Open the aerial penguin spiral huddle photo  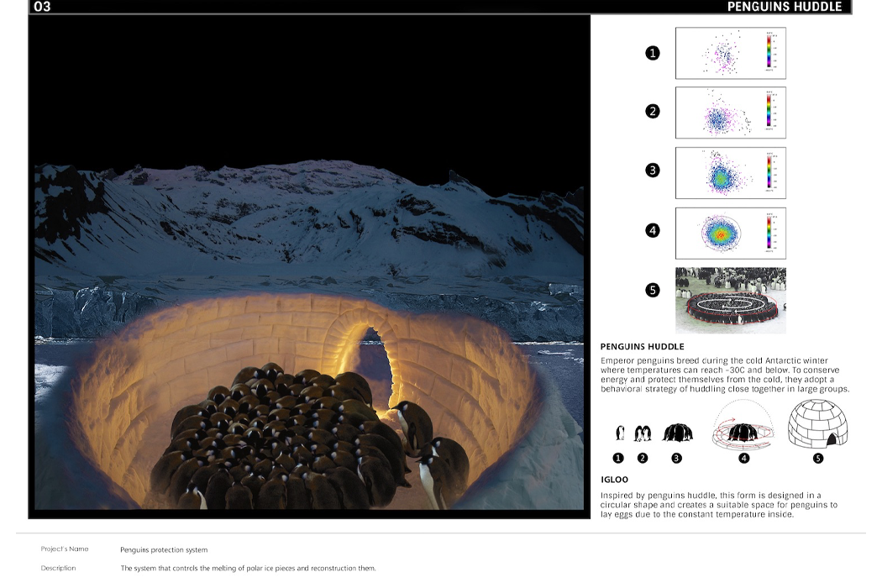[x=730, y=301]
